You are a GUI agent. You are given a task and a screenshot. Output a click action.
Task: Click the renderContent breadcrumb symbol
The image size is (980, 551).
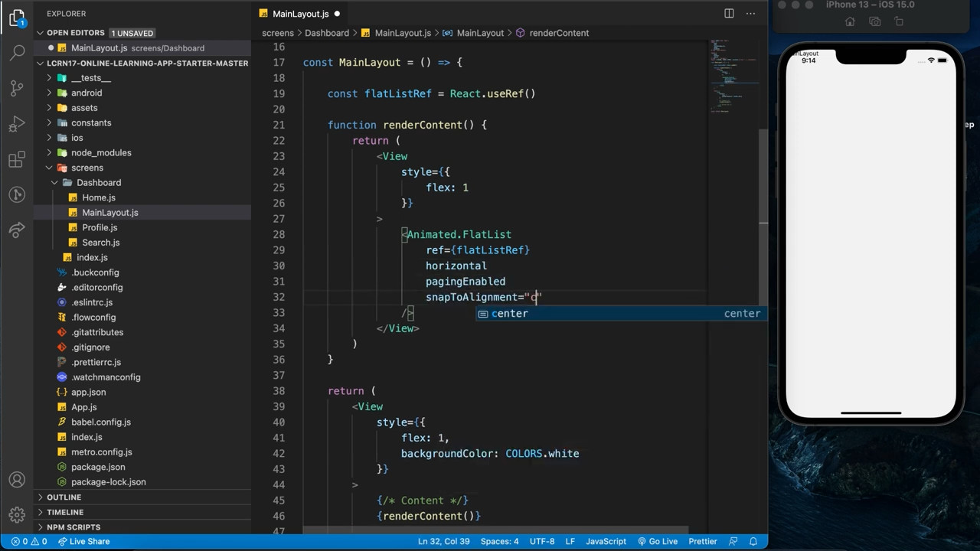tap(552, 33)
